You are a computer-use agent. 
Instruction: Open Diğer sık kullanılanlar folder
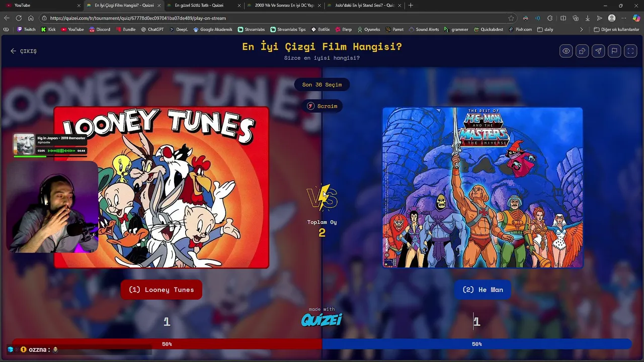pyautogui.click(x=616, y=30)
